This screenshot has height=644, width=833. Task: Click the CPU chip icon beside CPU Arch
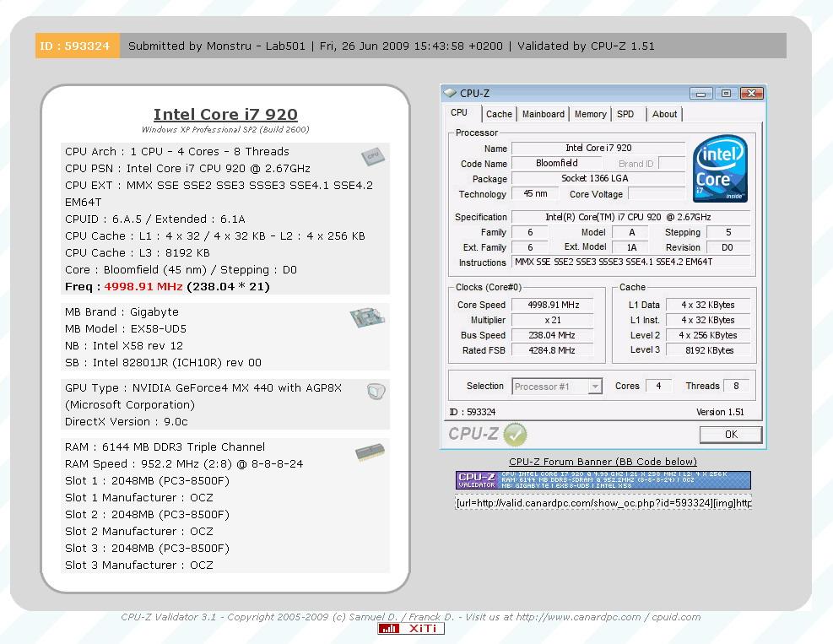click(x=373, y=156)
